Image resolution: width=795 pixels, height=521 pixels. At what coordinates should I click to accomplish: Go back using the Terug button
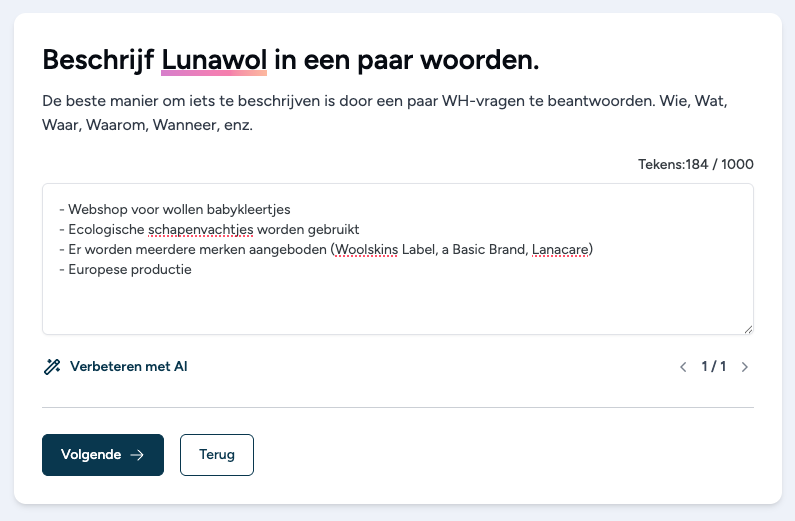tap(216, 455)
